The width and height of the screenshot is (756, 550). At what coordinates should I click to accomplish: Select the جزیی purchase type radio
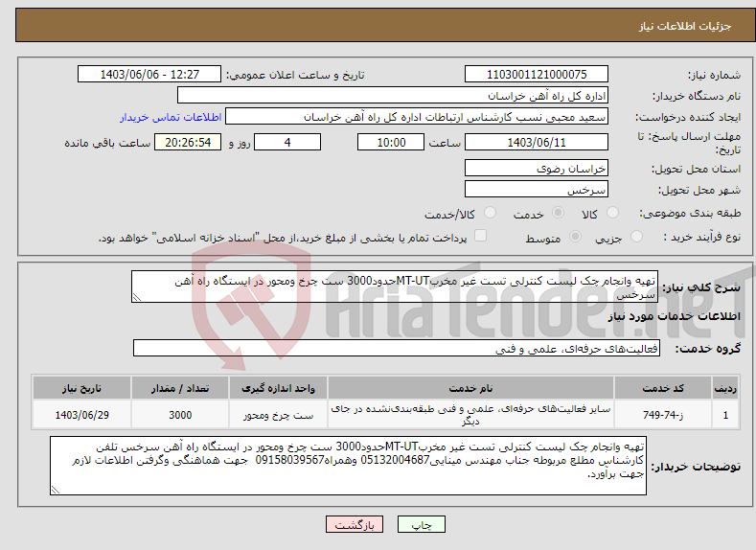click(636, 237)
